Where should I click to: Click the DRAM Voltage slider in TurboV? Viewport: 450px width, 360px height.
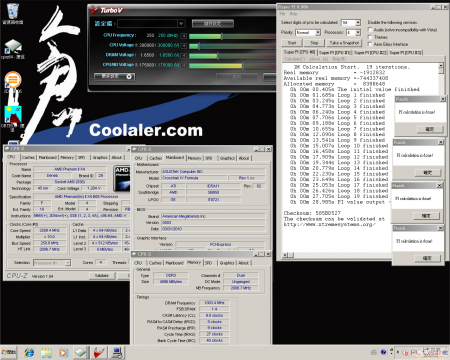tap(218, 55)
